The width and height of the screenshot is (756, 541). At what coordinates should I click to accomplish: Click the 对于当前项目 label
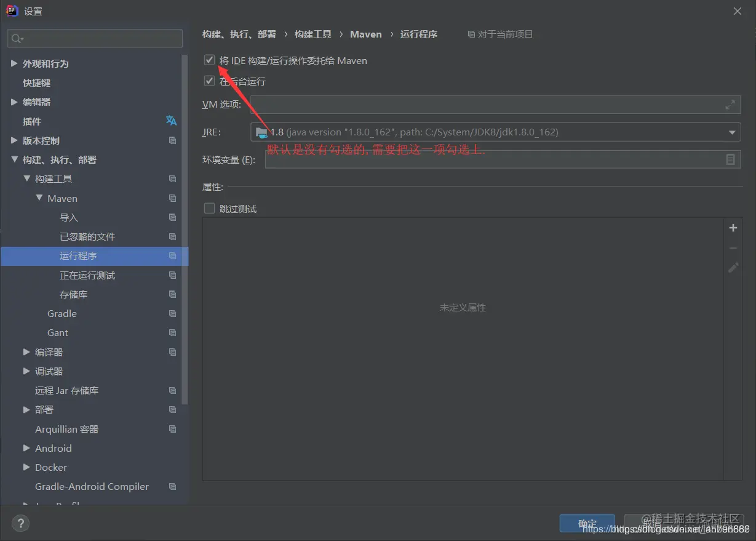pos(501,34)
